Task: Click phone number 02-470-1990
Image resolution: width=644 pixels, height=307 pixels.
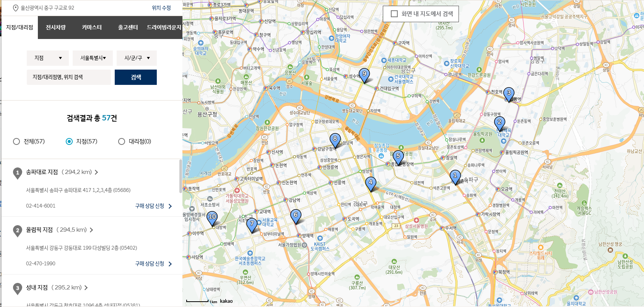Action: click(41, 263)
